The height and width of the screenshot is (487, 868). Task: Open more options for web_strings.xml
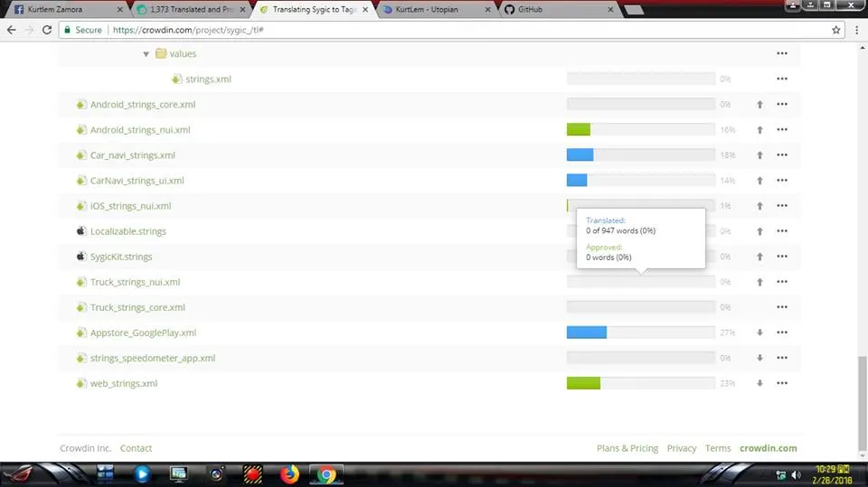coord(781,383)
